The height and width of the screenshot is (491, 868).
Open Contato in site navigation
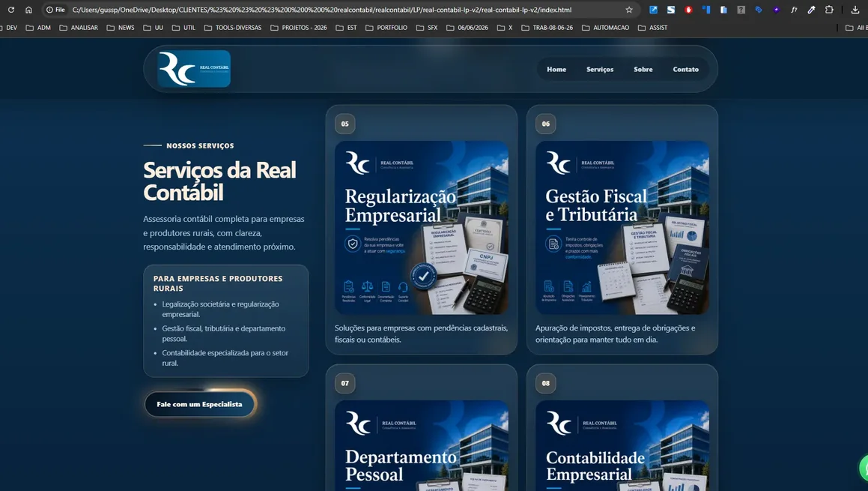(x=686, y=69)
